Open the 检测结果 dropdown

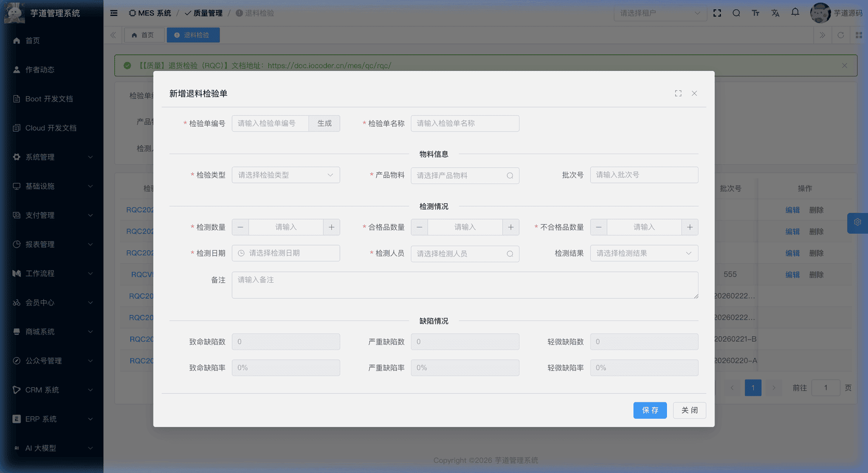[644, 253]
